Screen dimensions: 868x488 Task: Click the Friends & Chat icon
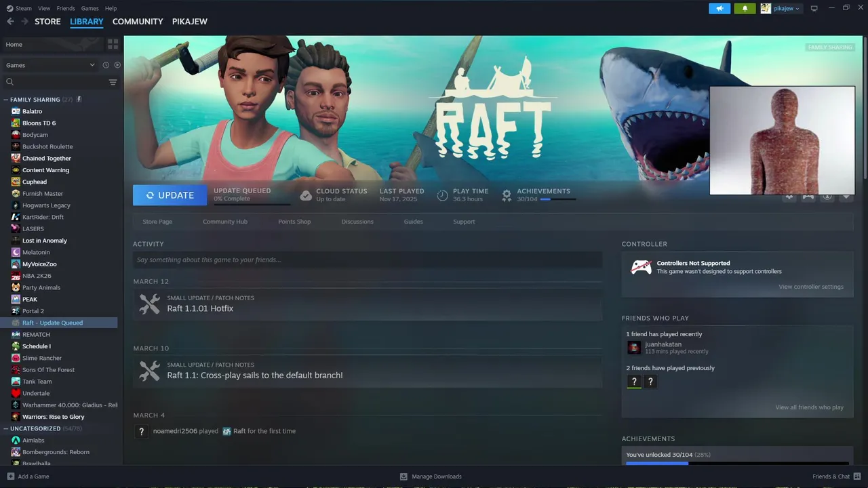(x=857, y=476)
